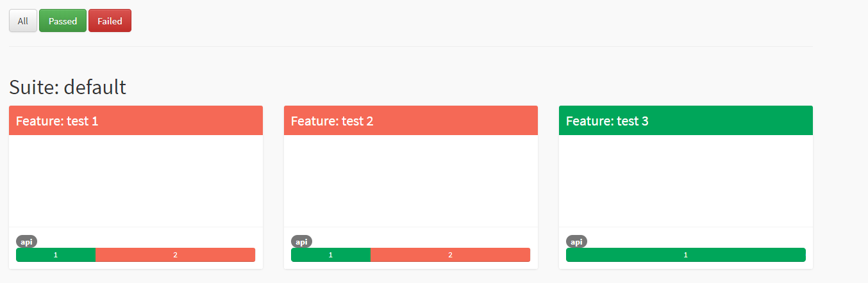Click the number 2 in test 1 failed bar
Viewport: 868px width, 283px height.
pos(176,255)
